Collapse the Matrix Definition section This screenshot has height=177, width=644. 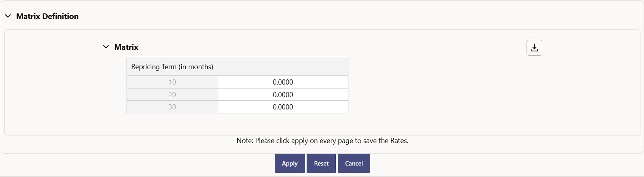coord(8,16)
